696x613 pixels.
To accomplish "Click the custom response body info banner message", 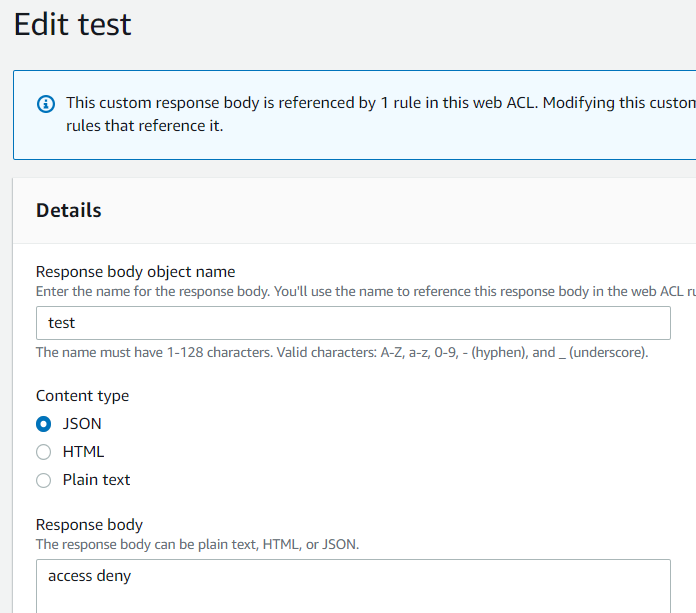I will [x=381, y=114].
